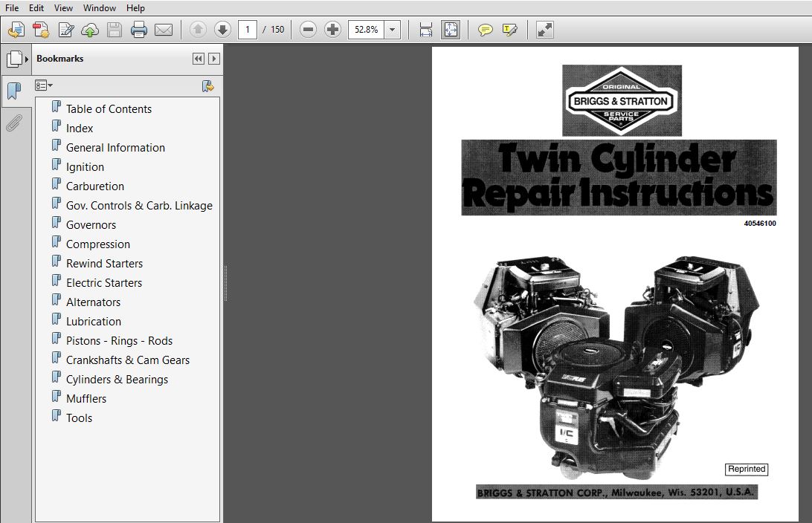
Task: Click the Save floppy disk icon
Action: (114, 30)
